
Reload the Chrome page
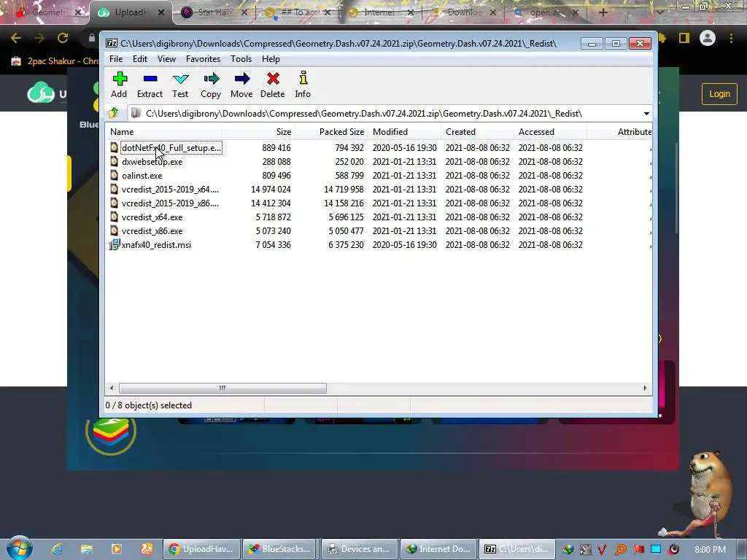tap(63, 38)
